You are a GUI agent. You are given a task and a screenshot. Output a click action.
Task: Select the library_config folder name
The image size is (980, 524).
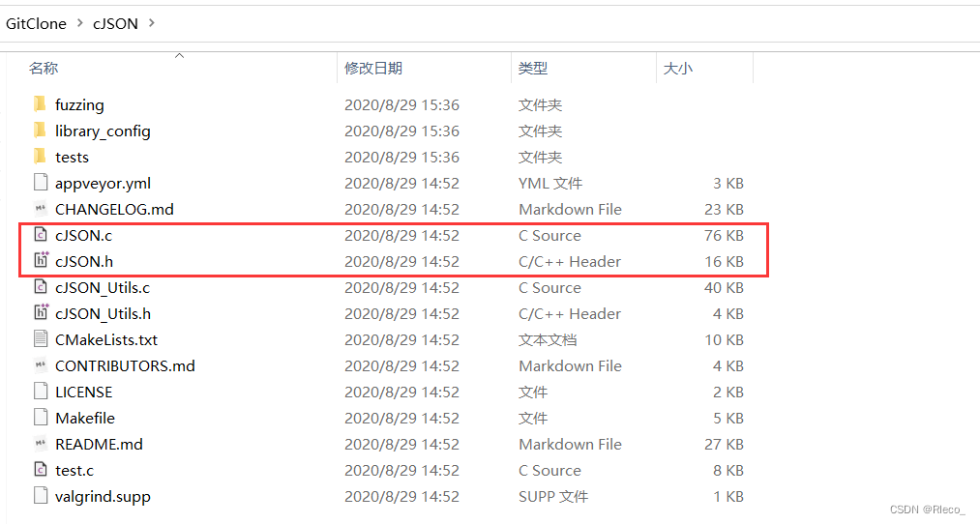(x=103, y=131)
